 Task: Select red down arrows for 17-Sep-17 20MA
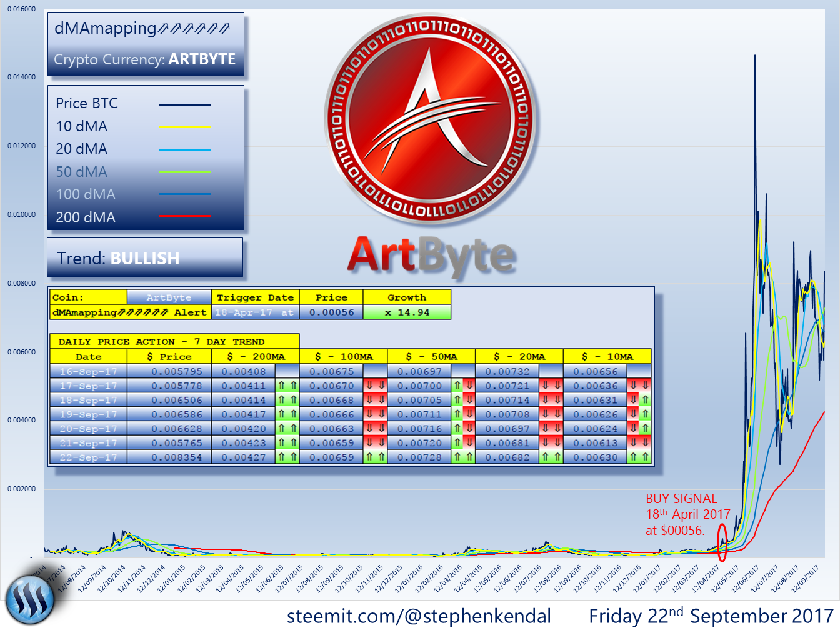click(x=551, y=386)
